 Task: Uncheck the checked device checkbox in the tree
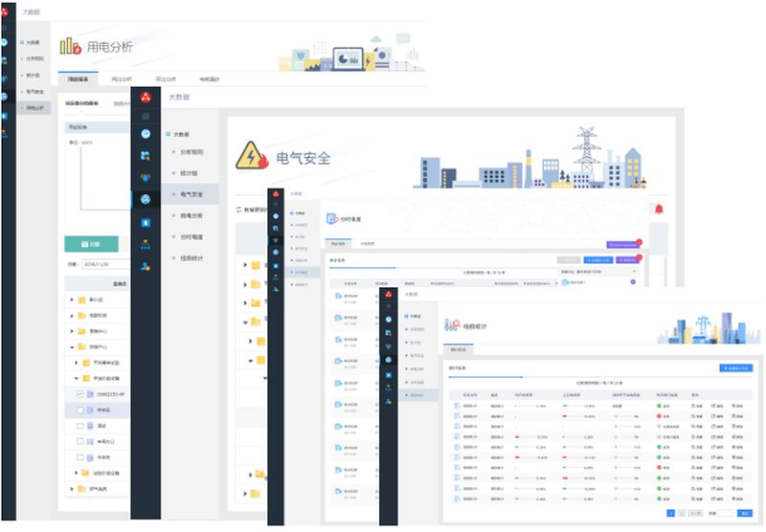pos(80,393)
